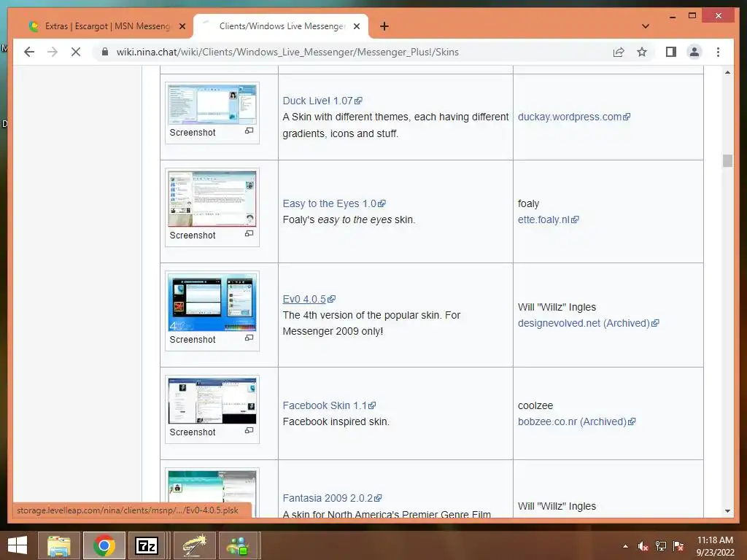Viewport: 747px width, 560px height.
Task: View site info via padlock icon
Action: pyautogui.click(x=105, y=52)
